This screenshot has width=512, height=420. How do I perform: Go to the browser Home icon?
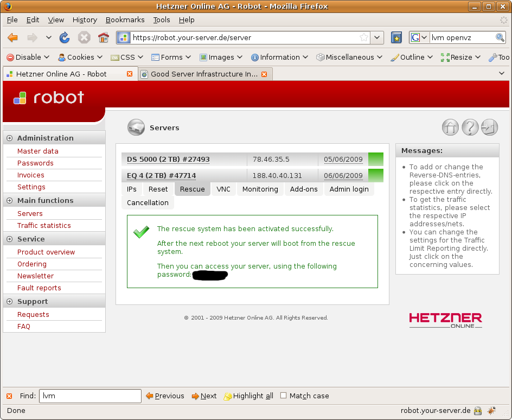[104, 37]
